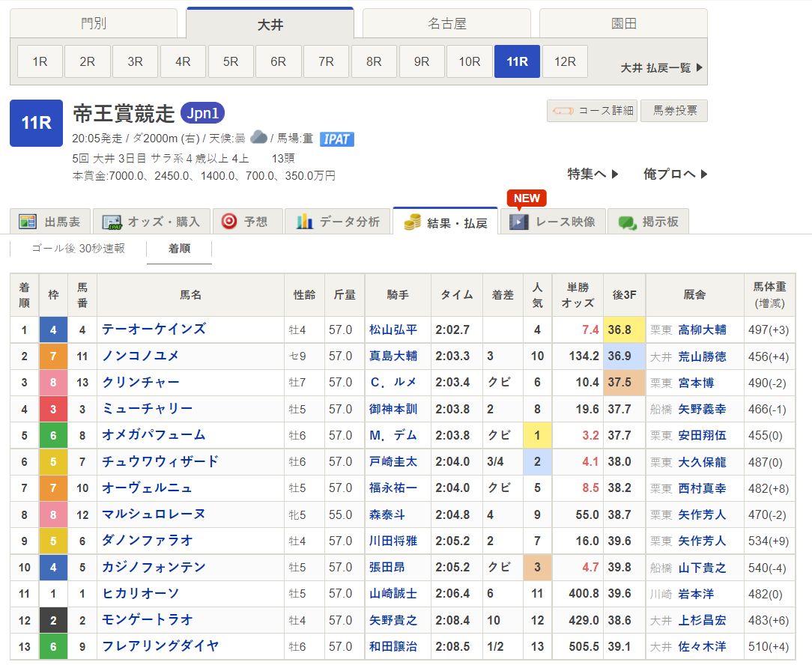Screen dimensions: 812x665
Task: Open the データ分析 chart tab
Action: coord(338,222)
